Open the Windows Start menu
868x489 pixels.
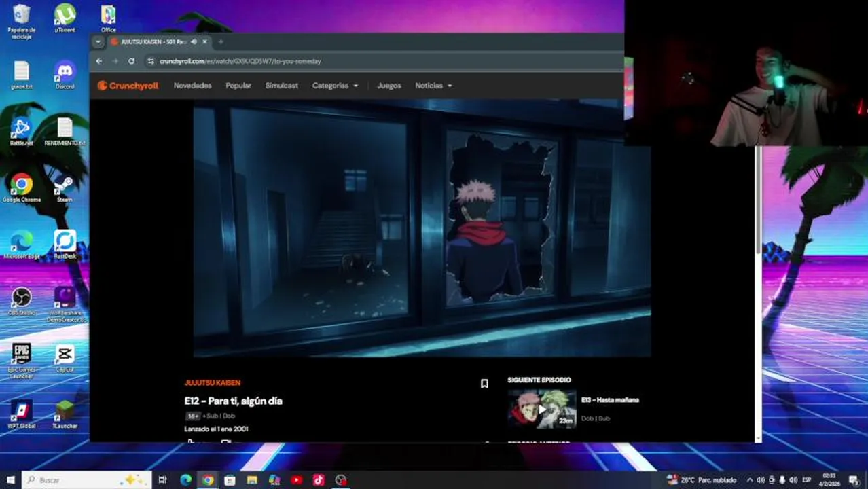point(10,480)
